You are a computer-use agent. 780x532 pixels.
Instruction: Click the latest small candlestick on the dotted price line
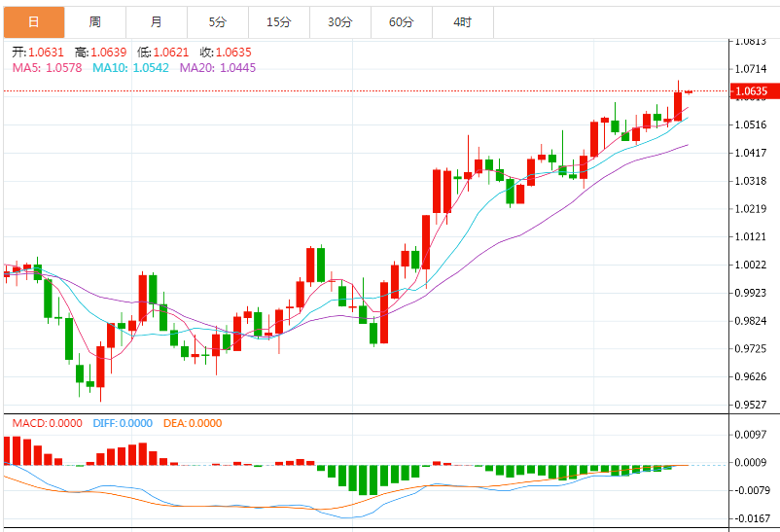click(x=689, y=91)
